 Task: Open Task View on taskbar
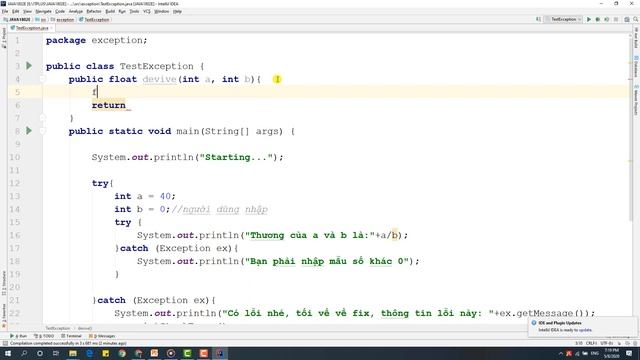tap(56, 353)
